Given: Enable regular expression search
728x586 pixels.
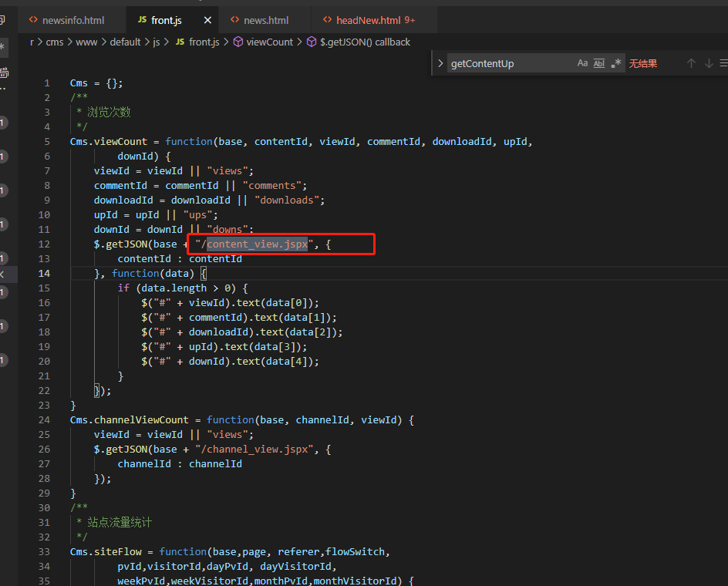Looking at the screenshot, I should (x=616, y=63).
